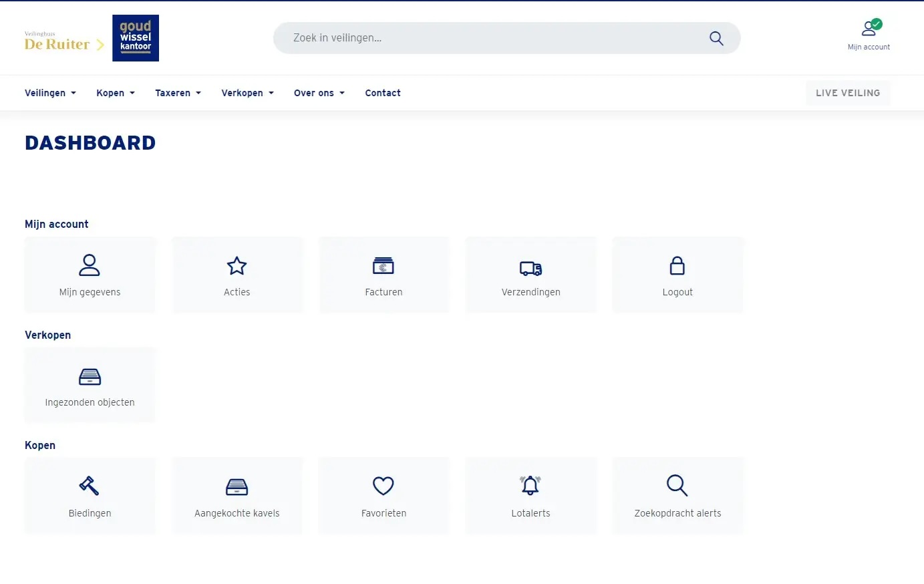Open the Taxeren dropdown menu
This screenshot has width=924, height=584.
[178, 93]
